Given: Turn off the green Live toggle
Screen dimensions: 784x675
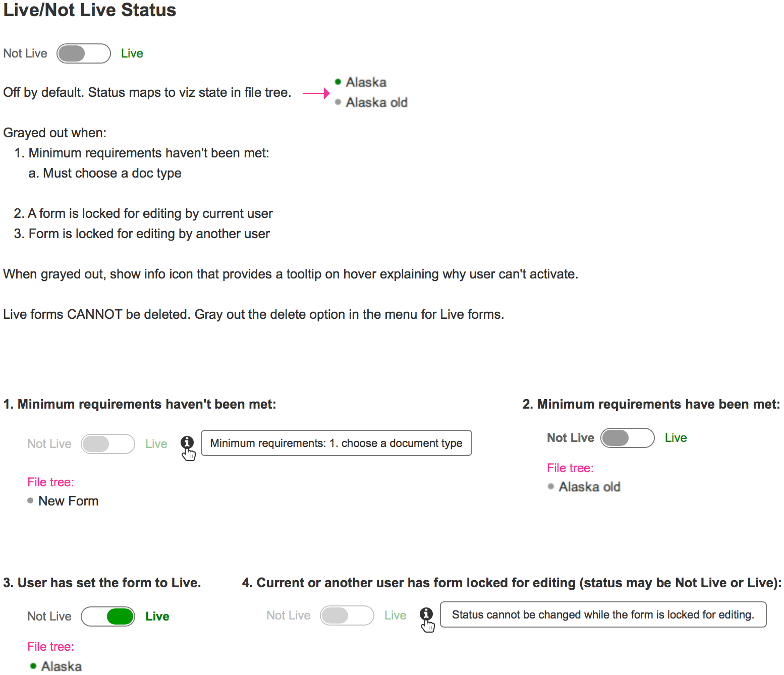Looking at the screenshot, I should click(108, 616).
